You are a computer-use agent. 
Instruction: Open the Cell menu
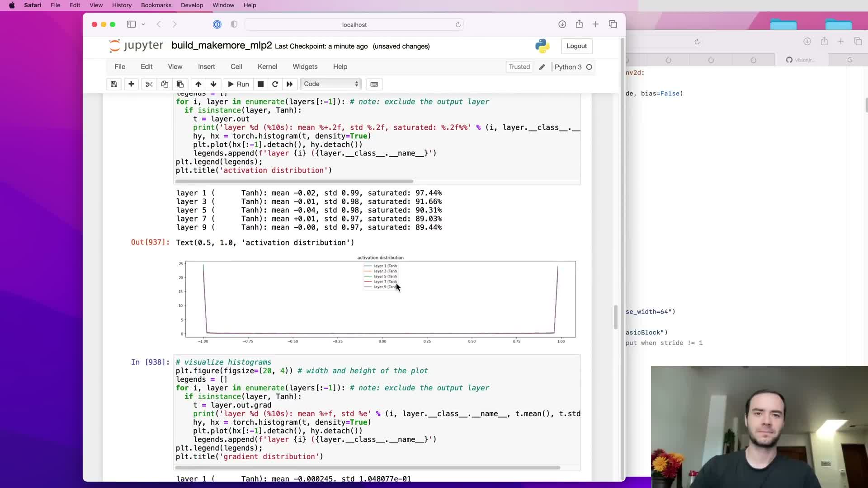236,66
